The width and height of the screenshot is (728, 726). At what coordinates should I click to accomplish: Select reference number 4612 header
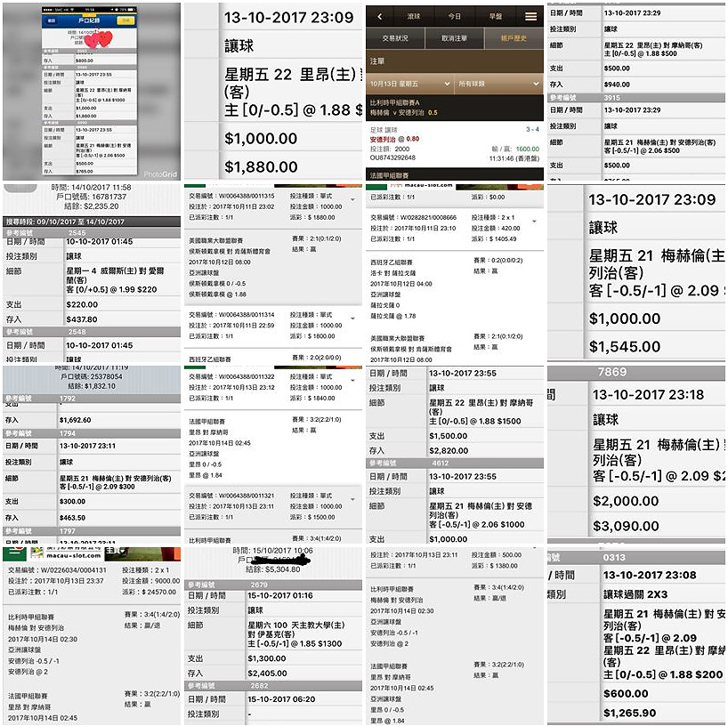click(x=455, y=463)
